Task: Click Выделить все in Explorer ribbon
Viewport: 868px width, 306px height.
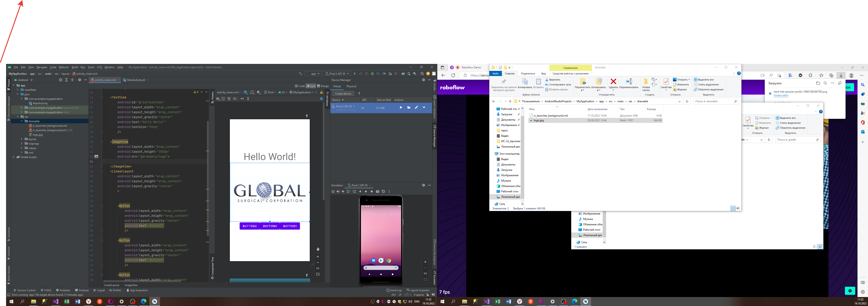Action: point(703,80)
